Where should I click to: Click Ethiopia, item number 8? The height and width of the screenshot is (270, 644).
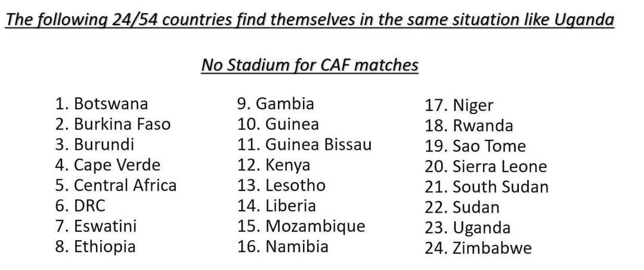point(95,247)
